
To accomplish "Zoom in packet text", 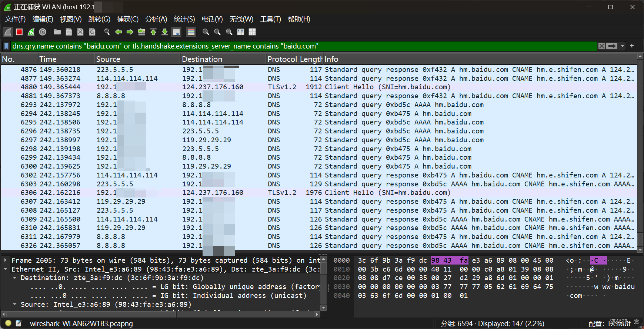I will tap(206, 32).
